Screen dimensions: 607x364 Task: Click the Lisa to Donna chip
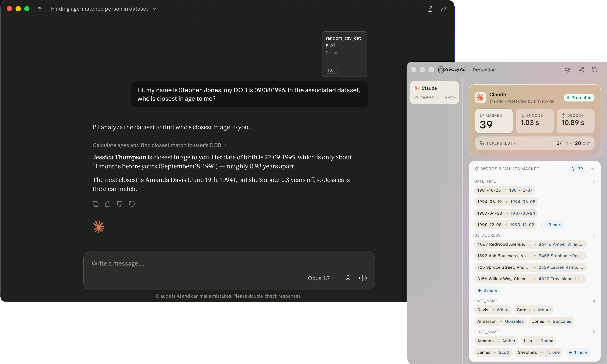pos(538,341)
